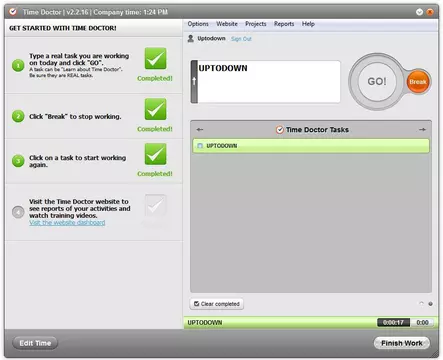The image size is (443, 360).
Task: Go to next task list with right arrow
Action: click(x=422, y=129)
